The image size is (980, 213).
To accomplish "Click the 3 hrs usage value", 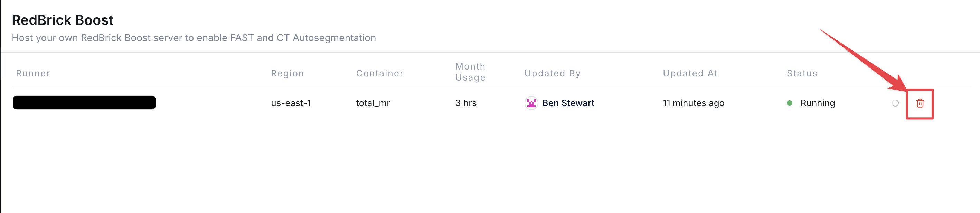I will click(466, 103).
